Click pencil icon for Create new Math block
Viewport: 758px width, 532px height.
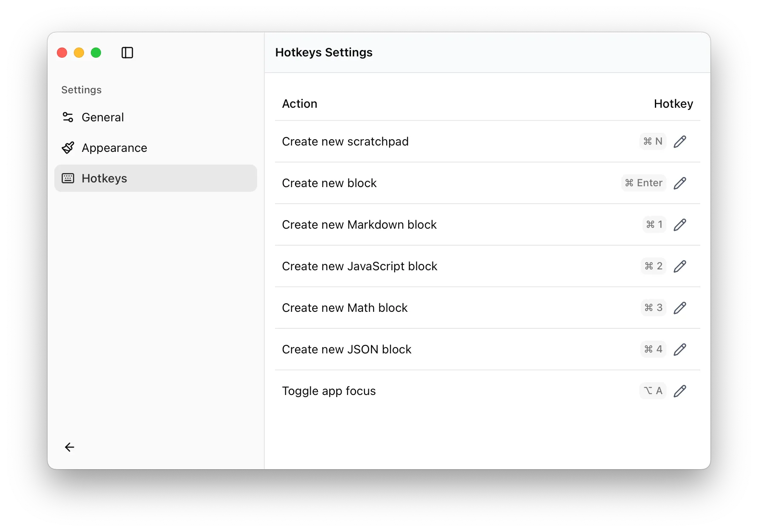(x=679, y=308)
